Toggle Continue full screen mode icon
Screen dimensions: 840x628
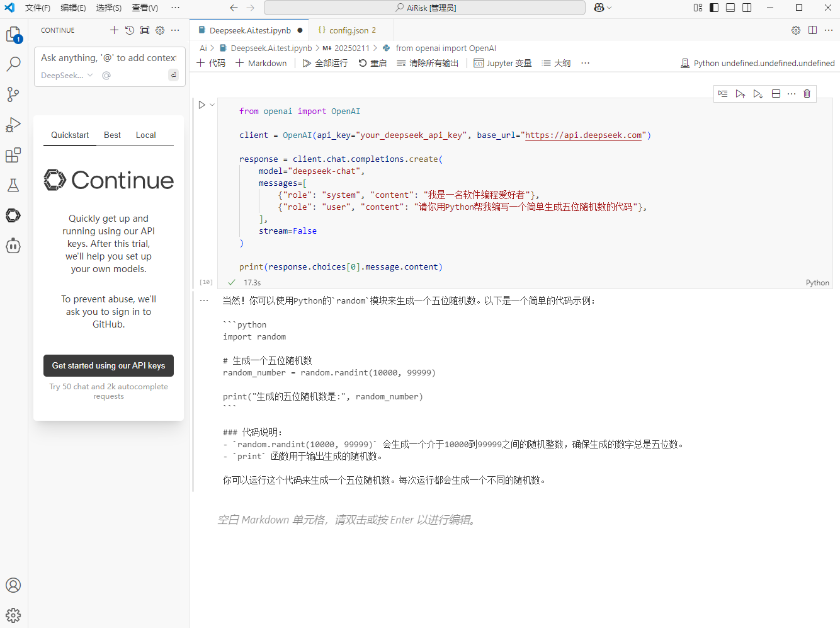point(145,30)
